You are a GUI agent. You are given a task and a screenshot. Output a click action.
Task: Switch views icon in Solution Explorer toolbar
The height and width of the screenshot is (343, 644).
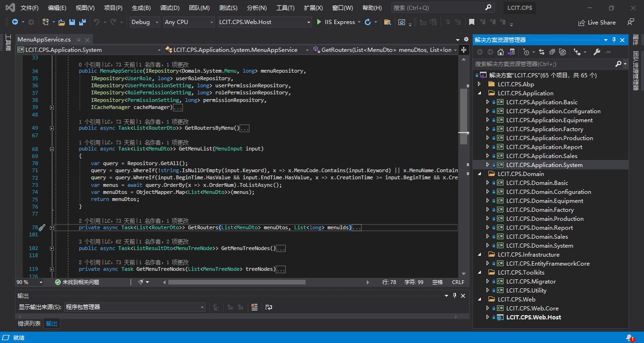(510, 52)
